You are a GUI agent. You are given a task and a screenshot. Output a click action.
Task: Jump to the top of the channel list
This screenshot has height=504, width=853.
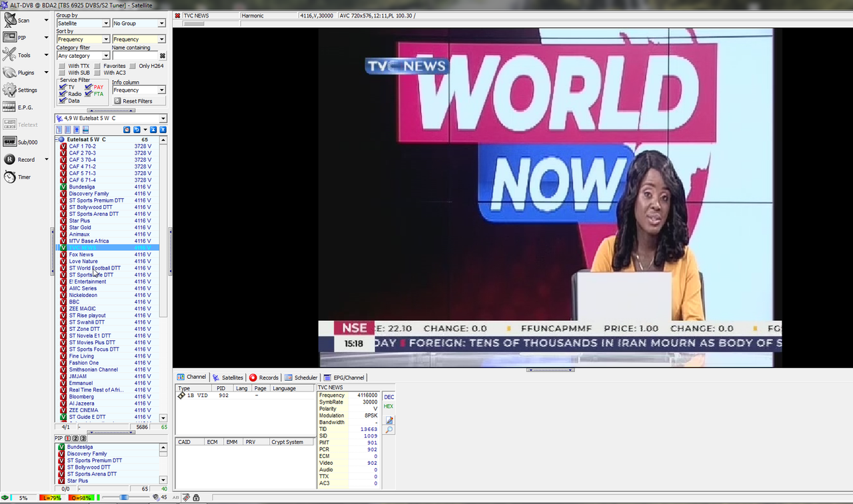point(153,130)
